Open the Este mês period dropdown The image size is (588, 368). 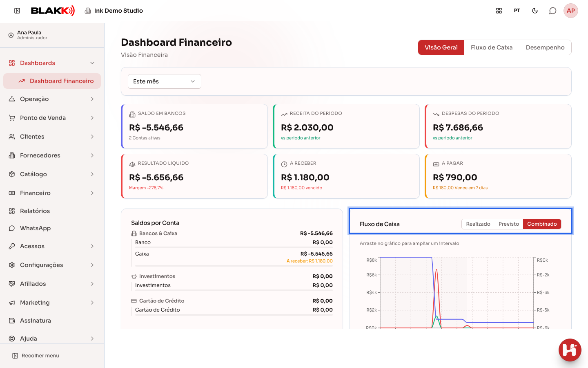pos(165,81)
